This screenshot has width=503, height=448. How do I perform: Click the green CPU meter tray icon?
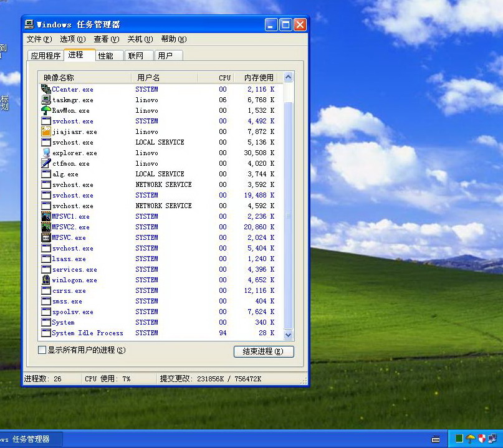pyautogui.click(x=459, y=439)
